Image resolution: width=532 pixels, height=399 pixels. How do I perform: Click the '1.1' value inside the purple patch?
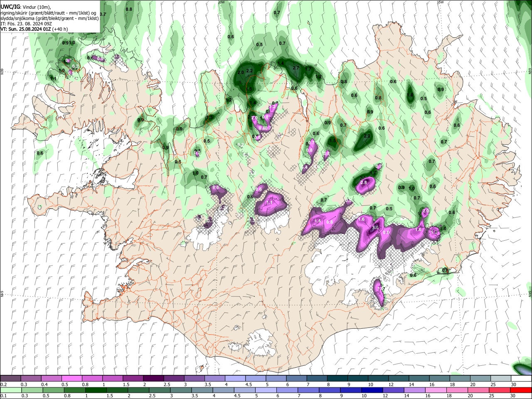coord(269,202)
